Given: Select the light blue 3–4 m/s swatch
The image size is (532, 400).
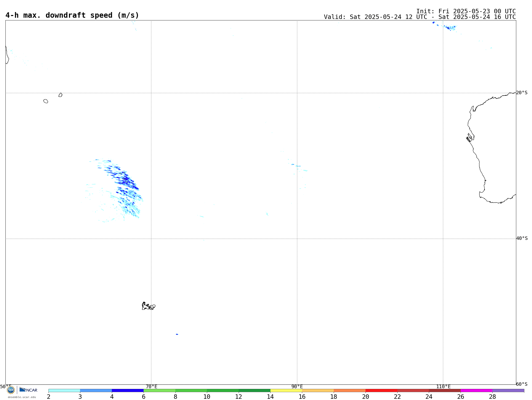Looking at the screenshot, I should pos(96,390).
